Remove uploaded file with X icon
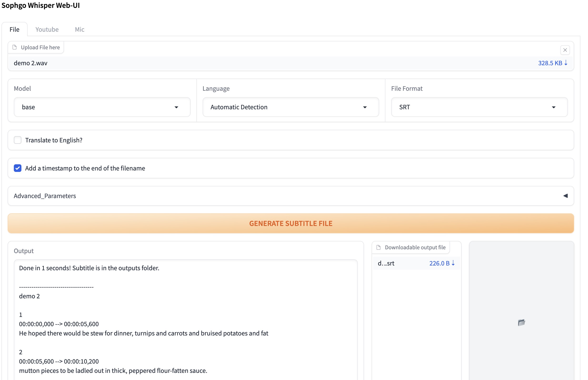Screen dimensions: 588x380 [565, 50]
